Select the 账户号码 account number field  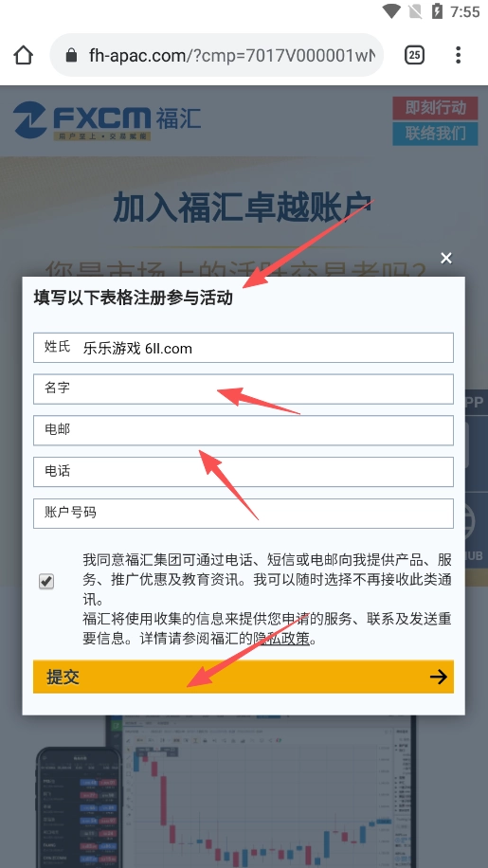[x=244, y=514]
